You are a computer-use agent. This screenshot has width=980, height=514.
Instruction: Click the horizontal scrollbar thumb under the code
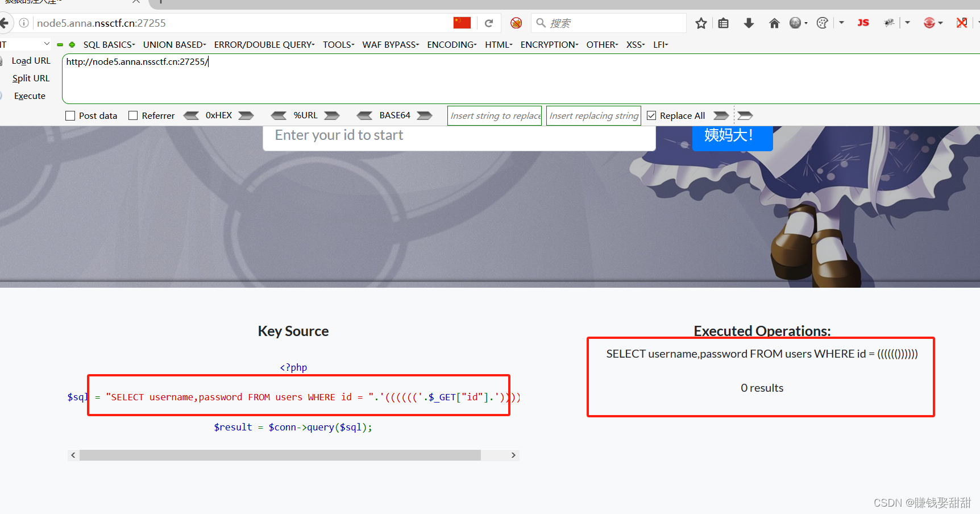click(x=280, y=455)
